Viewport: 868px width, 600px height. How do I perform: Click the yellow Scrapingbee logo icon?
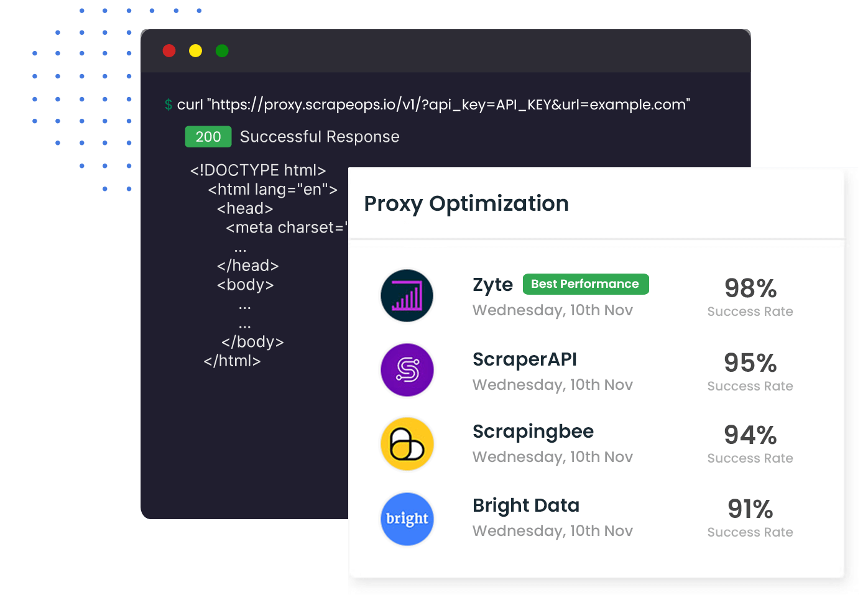tap(407, 444)
